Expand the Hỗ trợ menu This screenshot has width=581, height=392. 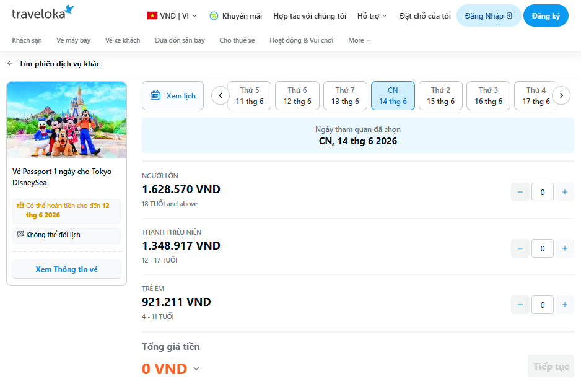coord(372,16)
